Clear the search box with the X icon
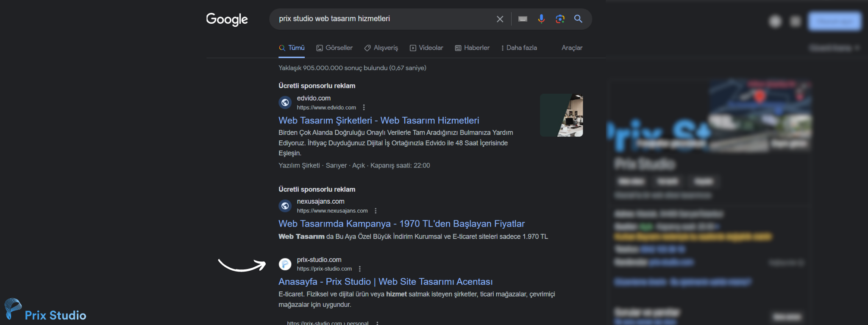The image size is (868, 325). pyautogui.click(x=500, y=19)
